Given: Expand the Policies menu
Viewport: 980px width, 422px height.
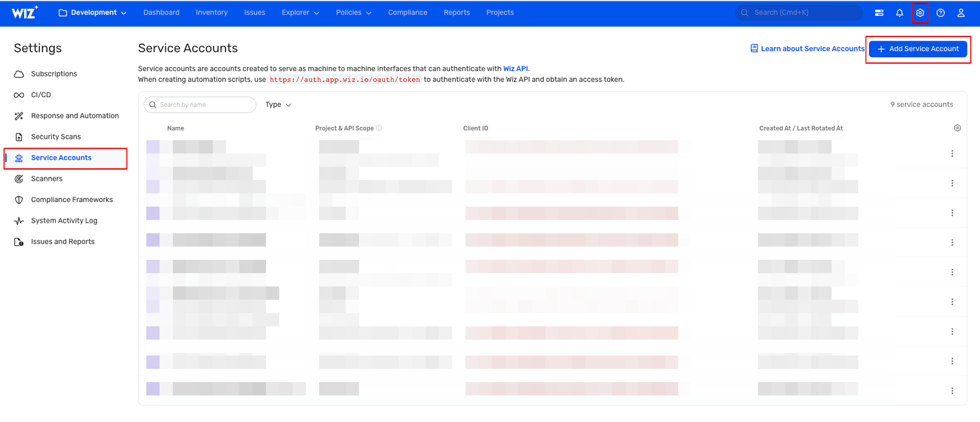Looking at the screenshot, I should click(353, 13).
